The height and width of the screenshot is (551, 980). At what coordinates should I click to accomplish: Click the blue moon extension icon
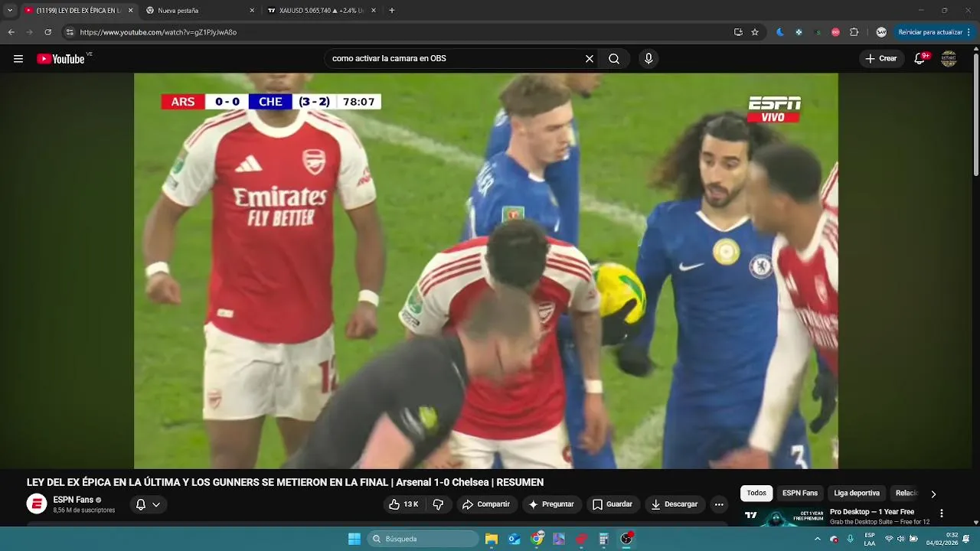(x=780, y=32)
